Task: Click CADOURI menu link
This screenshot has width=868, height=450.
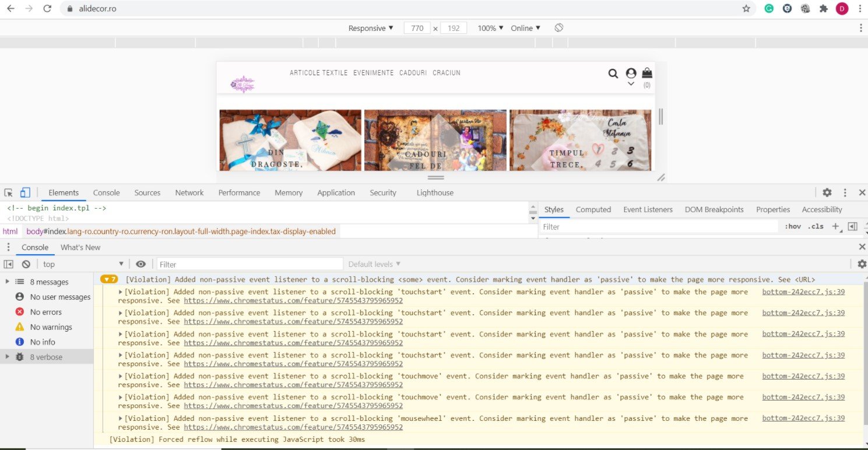Action: (413, 73)
